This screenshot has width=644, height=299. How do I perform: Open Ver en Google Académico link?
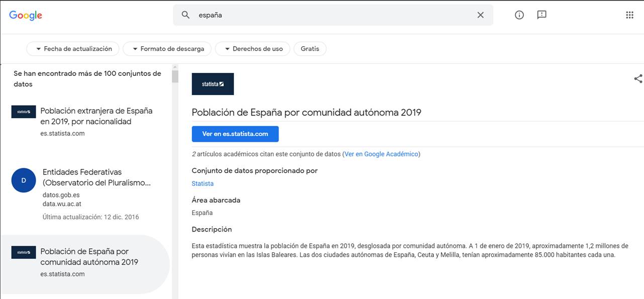[x=381, y=154]
